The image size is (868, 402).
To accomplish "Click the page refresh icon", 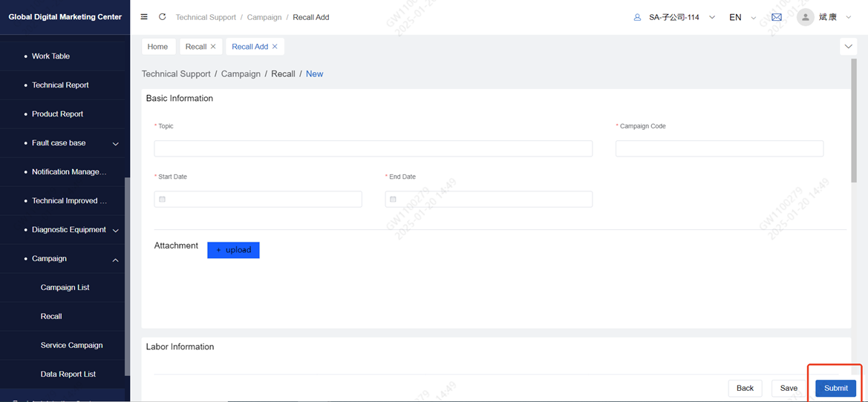I will pos(162,17).
